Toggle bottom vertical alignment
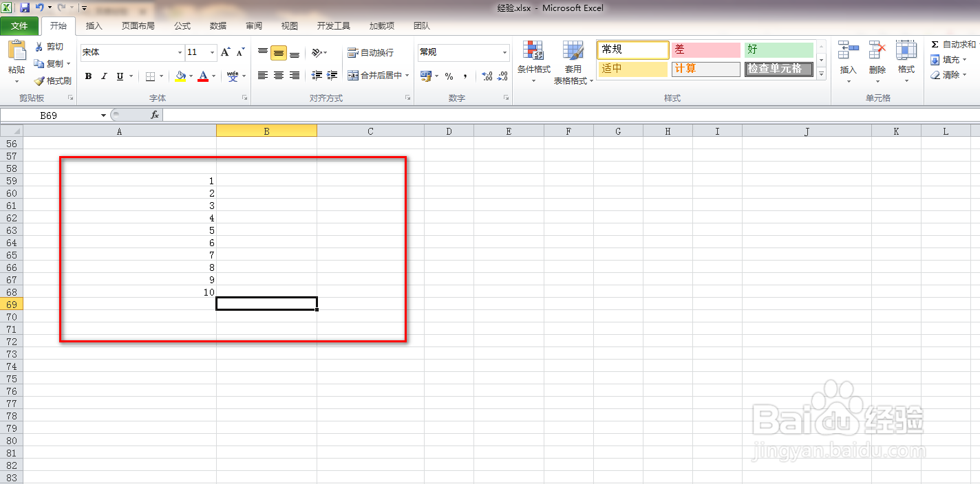 pos(295,52)
